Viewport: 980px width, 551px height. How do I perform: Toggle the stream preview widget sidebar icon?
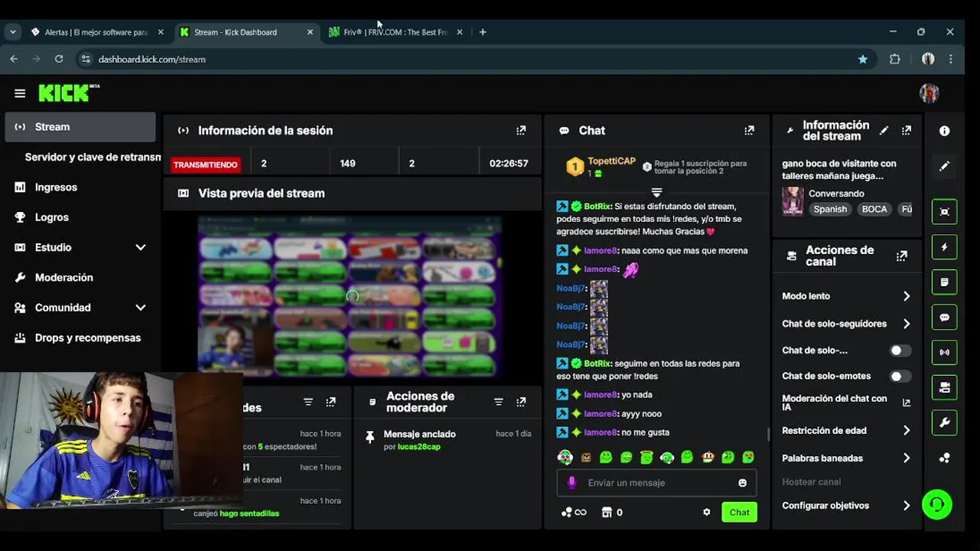click(x=945, y=212)
